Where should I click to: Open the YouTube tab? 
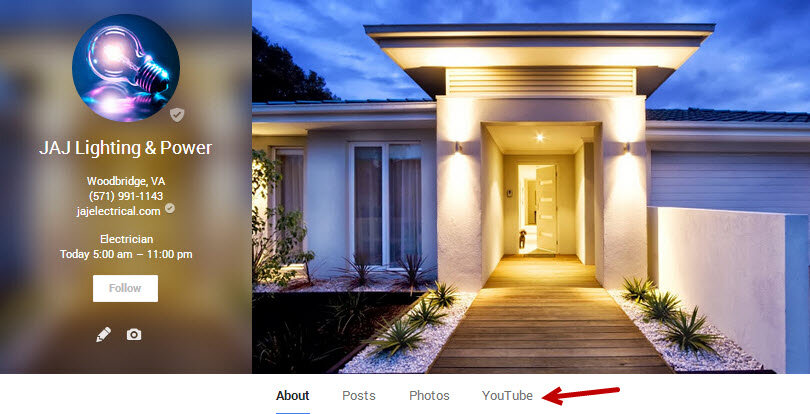507,395
